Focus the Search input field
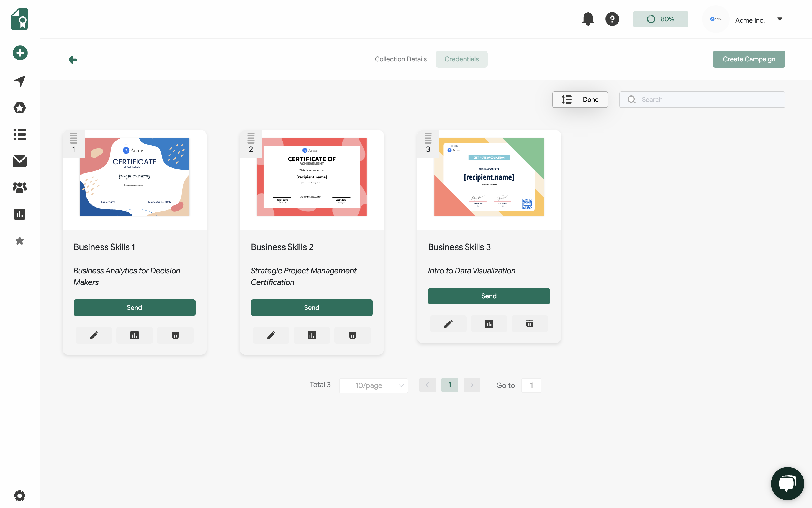This screenshot has width=812, height=508. tap(702, 99)
